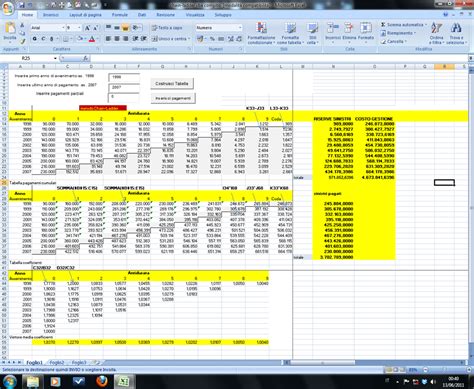Center text horizontally
This screenshot has width=474, height=389.
[117, 39]
